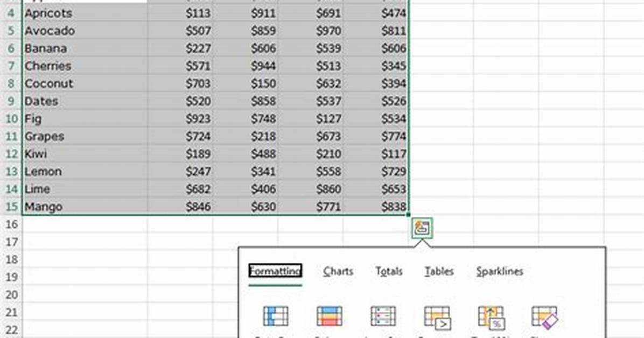Click the Avocado cell
This screenshot has height=338, width=644.
point(85,31)
